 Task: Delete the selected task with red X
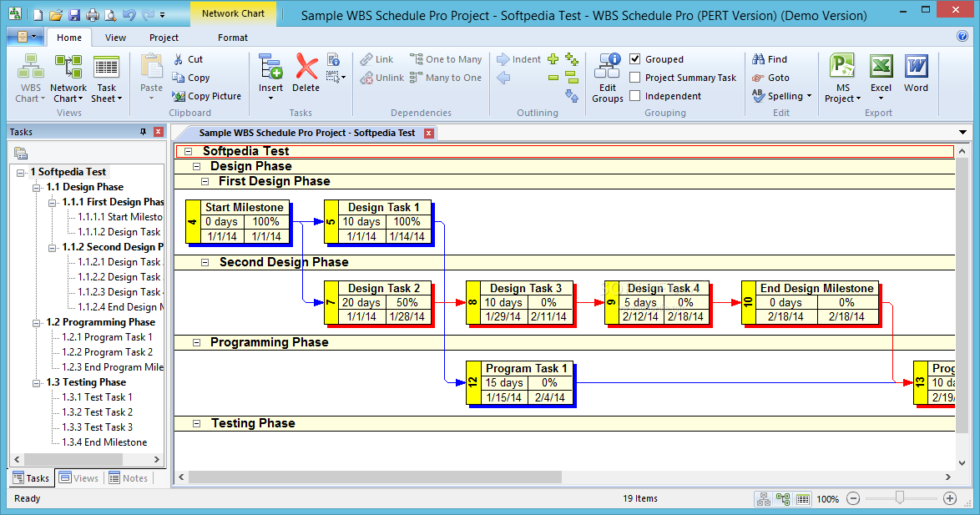[306, 73]
